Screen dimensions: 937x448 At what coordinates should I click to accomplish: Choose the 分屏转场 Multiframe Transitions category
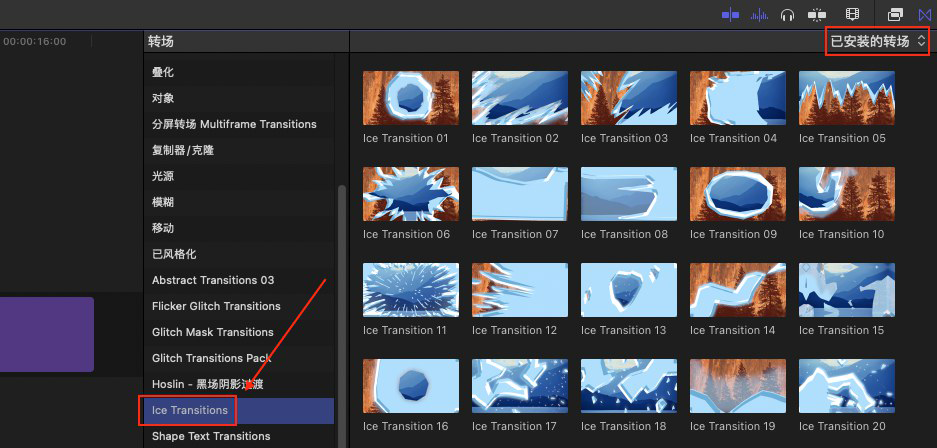234,124
